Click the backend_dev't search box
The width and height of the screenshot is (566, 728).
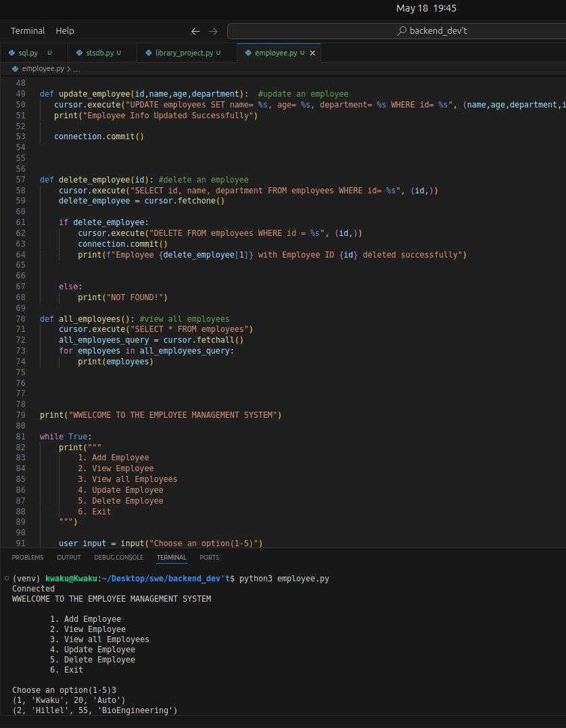(x=396, y=31)
